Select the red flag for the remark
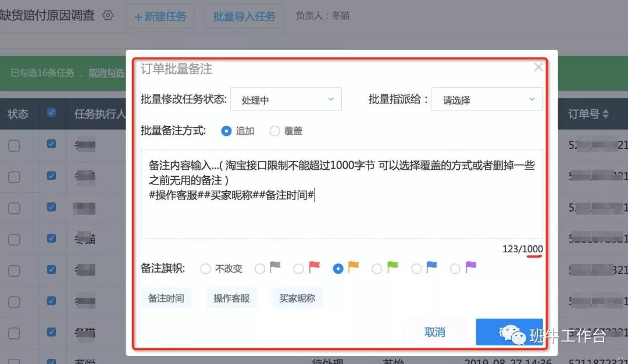 [299, 269]
